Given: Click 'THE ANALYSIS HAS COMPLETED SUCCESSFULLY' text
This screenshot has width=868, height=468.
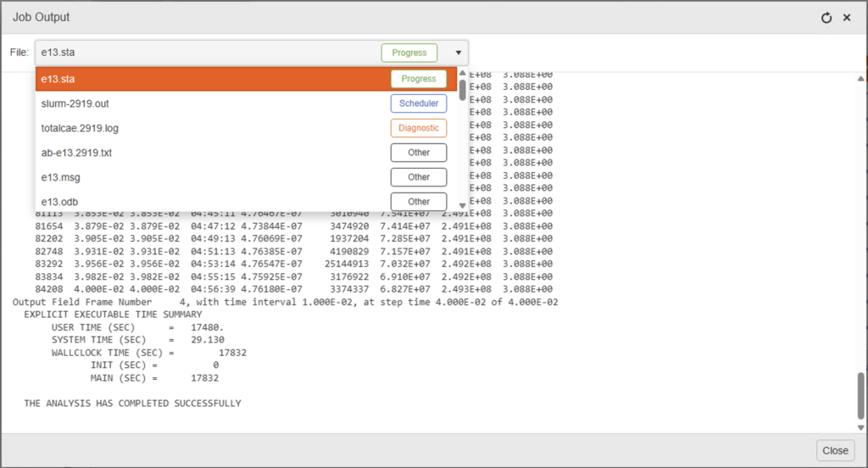Looking at the screenshot, I should pos(132,404).
